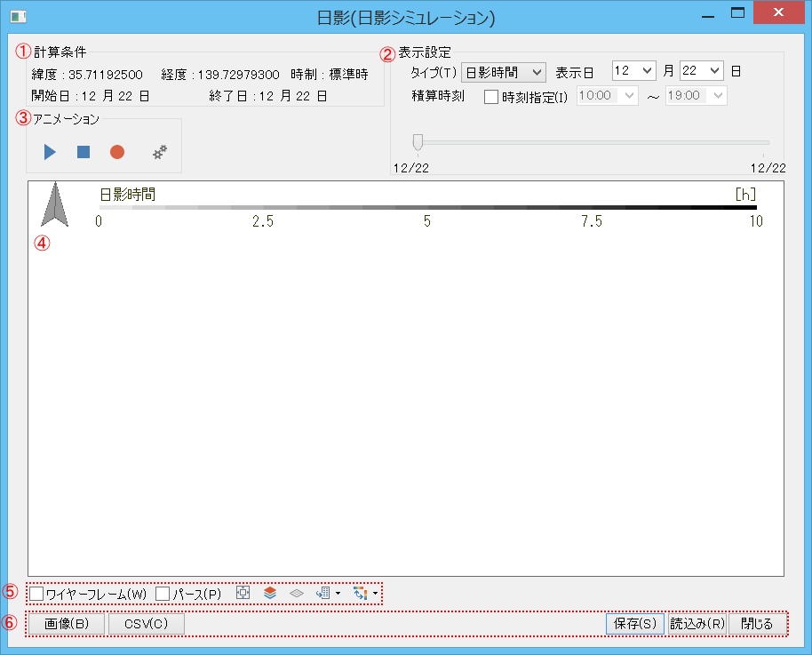Expand the color scheme icon dropdown arrow
The width and height of the screenshot is (812, 655).
[x=377, y=594]
